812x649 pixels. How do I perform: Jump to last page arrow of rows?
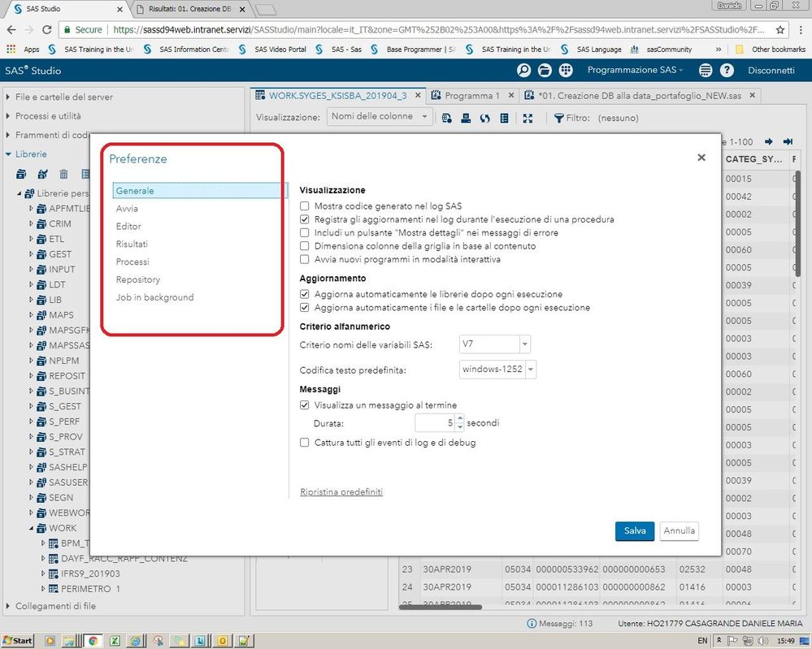(x=788, y=141)
